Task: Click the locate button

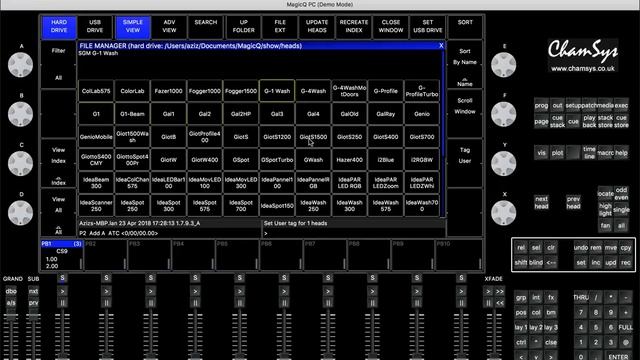Action: (605, 194)
